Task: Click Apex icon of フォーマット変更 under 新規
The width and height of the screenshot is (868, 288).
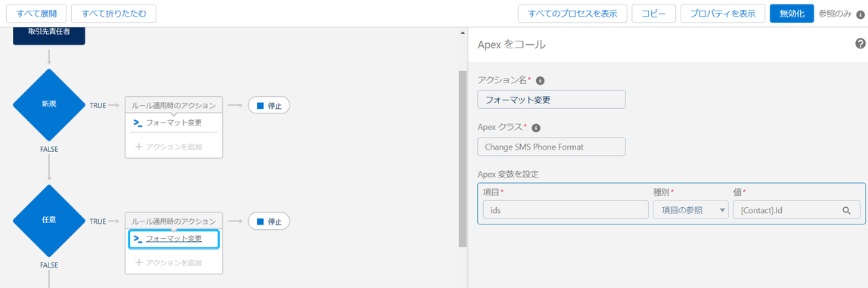Action: click(138, 123)
